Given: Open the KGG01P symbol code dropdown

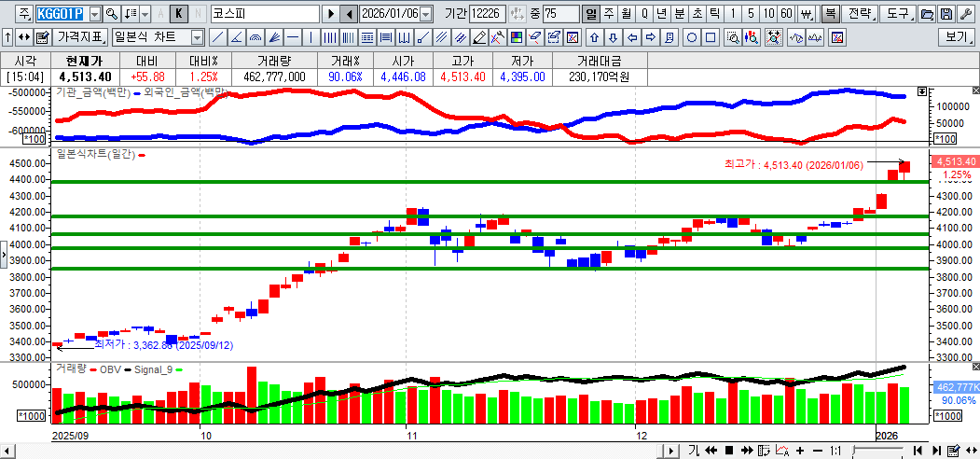Looking at the screenshot, I should tap(93, 14).
